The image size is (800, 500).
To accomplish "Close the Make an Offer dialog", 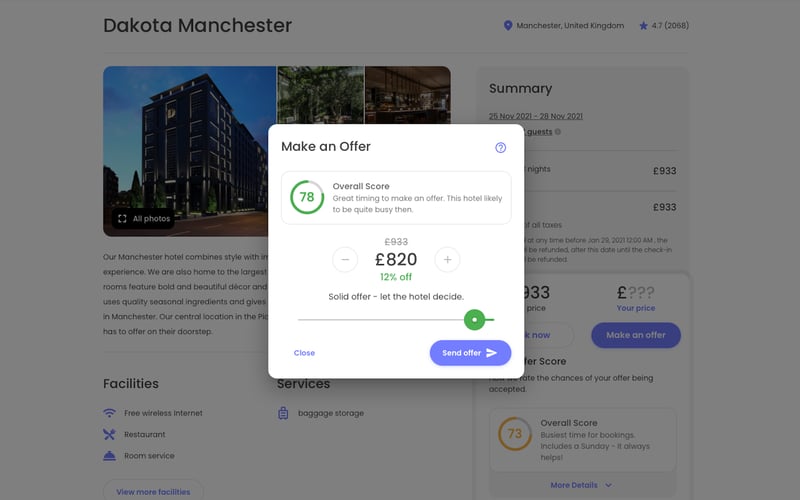I will tap(304, 353).
